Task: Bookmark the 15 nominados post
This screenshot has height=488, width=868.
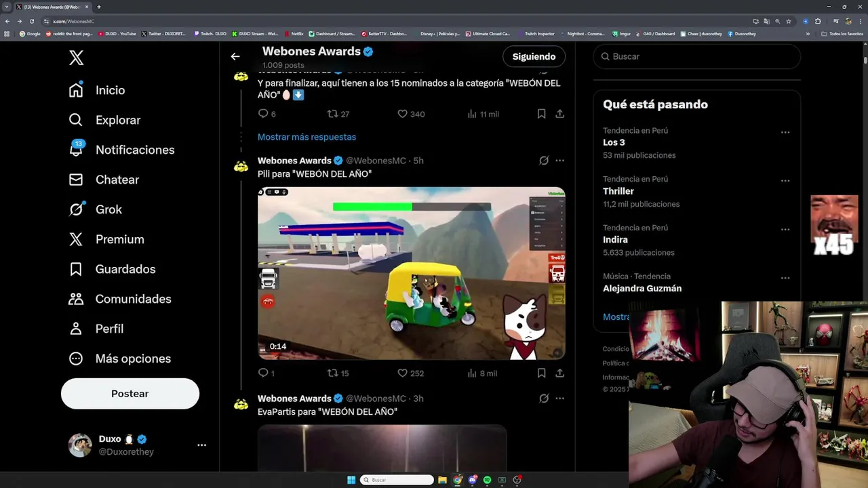Action: (541, 114)
